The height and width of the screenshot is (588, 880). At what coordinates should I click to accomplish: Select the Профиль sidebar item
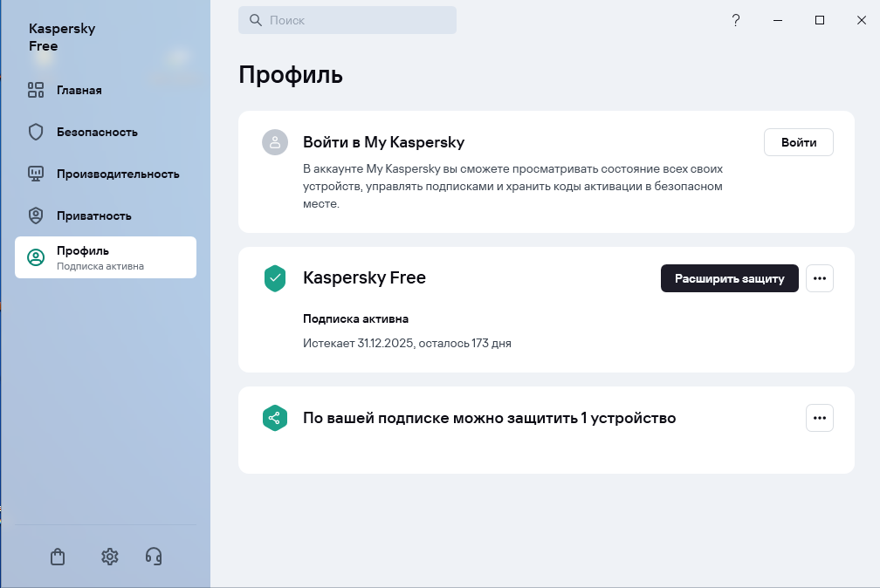106,257
